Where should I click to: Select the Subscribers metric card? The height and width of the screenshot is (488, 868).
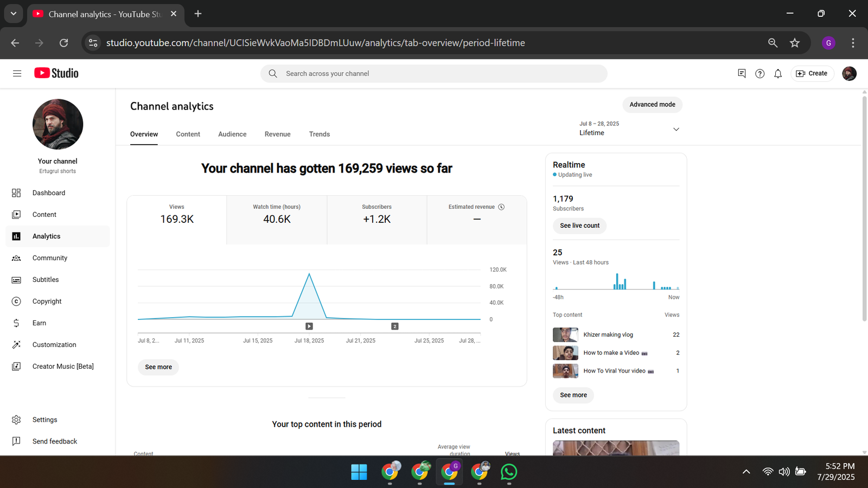click(377, 220)
